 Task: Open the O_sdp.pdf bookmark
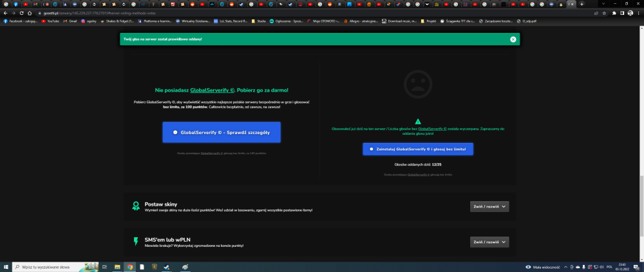(527, 21)
